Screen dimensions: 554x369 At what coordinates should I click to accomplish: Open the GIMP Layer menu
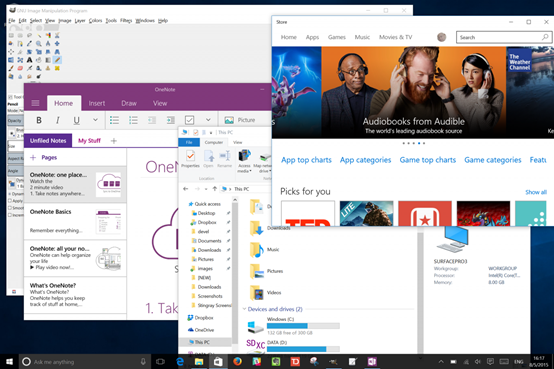point(80,20)
